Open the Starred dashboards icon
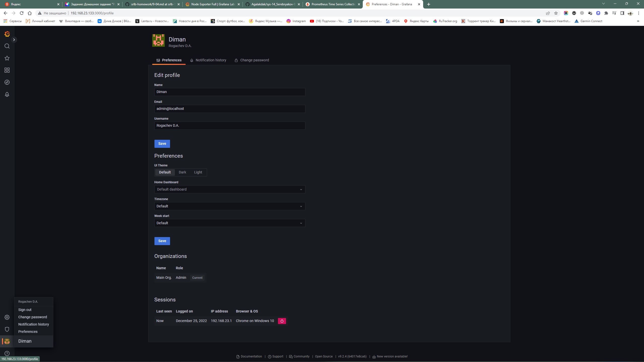 7,58
